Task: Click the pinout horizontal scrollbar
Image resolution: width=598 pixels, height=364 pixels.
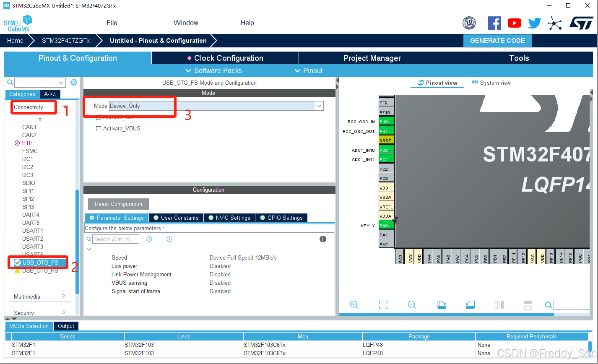Action: point(446,315)
